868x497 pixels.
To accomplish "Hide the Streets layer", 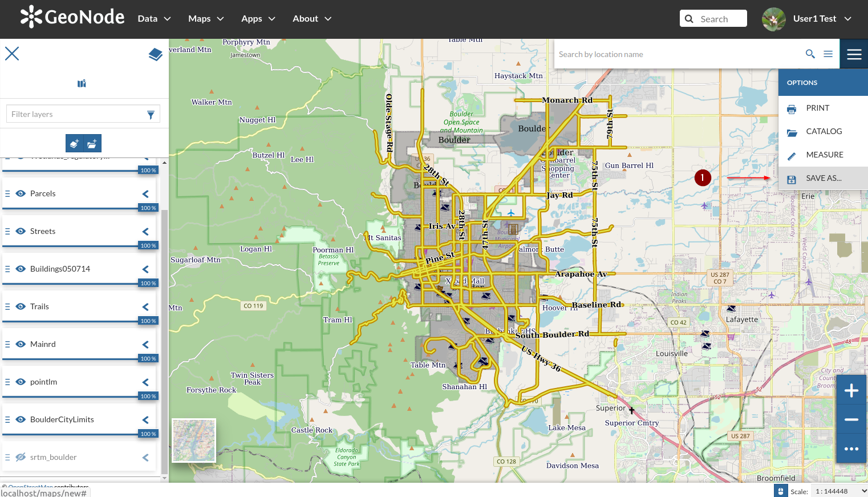I will click(21, 231).
